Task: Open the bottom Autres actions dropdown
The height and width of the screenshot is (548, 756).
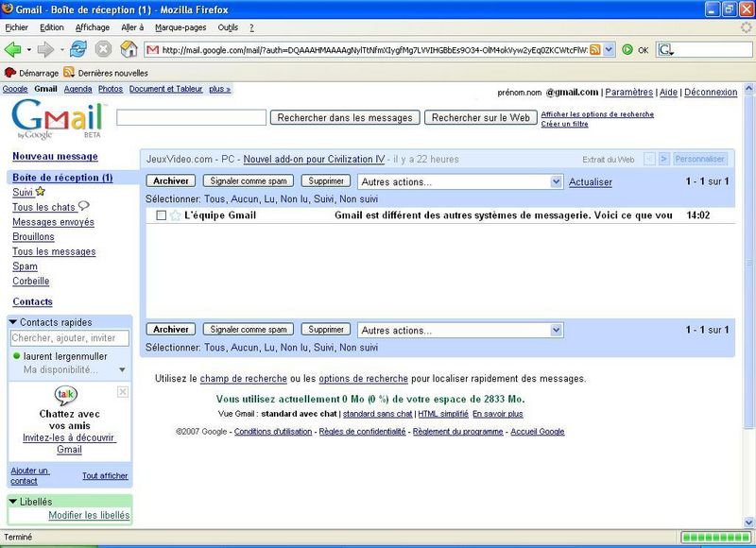Action: click(460, 330)
